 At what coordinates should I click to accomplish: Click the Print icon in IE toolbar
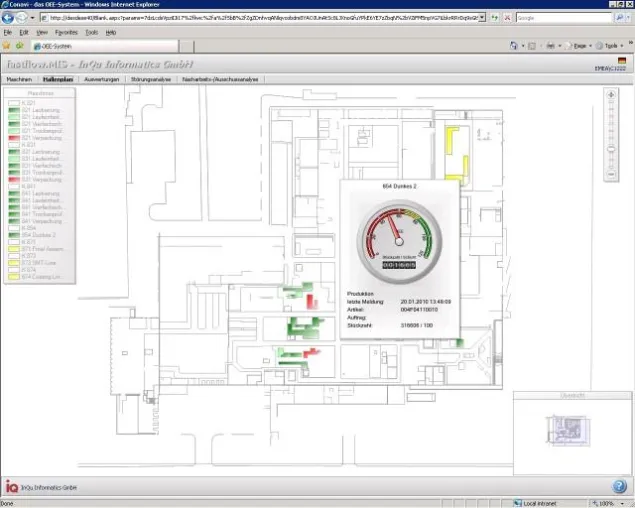[x=550, y=46]
